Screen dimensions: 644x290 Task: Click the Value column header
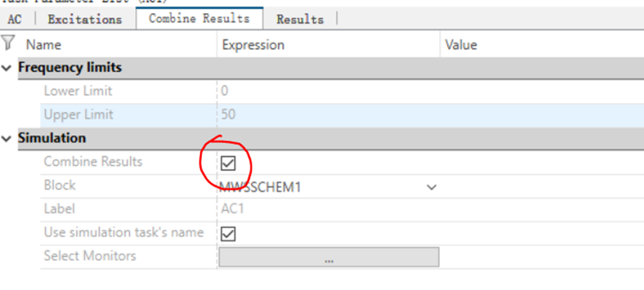[461, 45]
